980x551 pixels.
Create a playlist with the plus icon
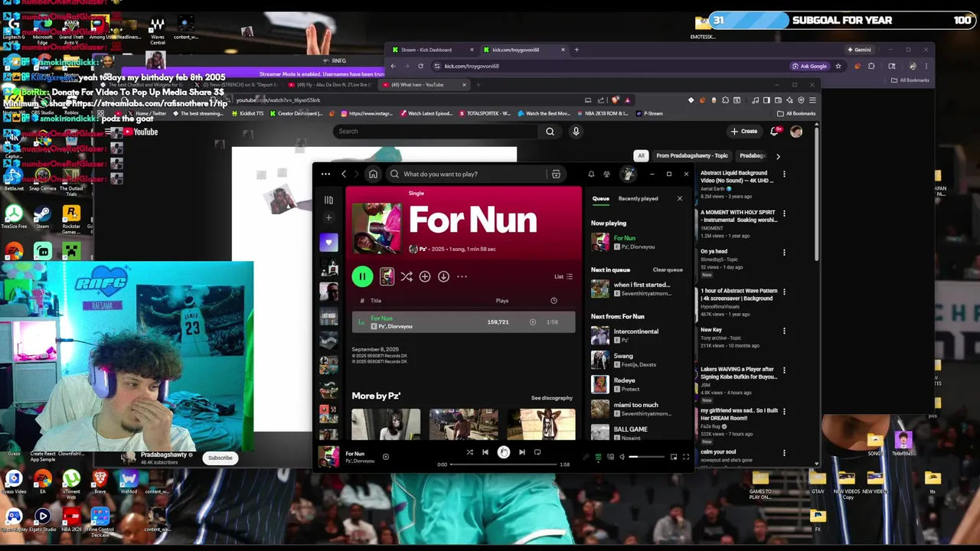(328, 218)
